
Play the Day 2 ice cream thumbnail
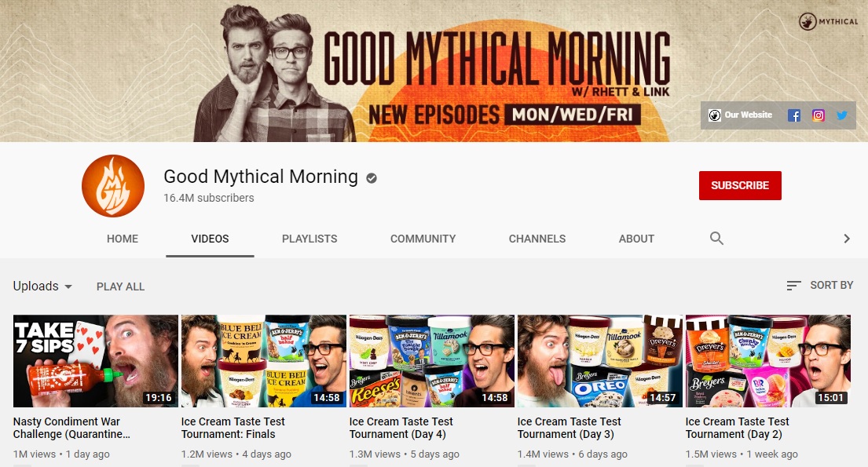pyautogui.click(x=767, y=361)
